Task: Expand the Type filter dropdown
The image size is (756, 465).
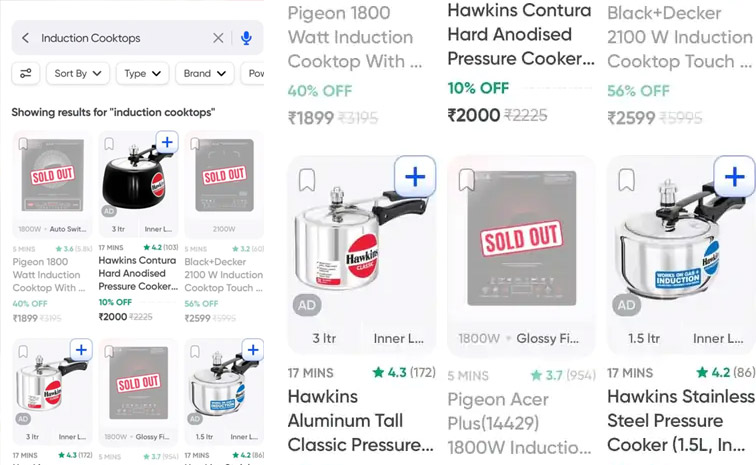Action: coord(142,73)
